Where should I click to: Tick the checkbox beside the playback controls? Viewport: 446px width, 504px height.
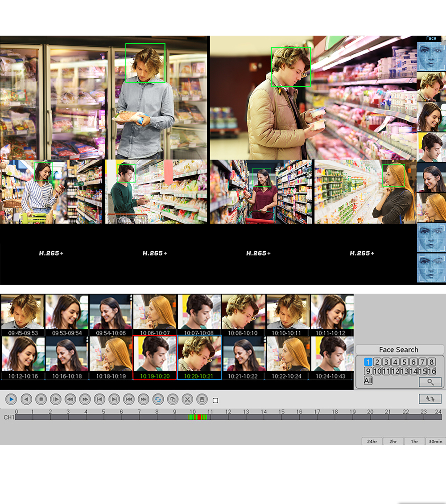coord(215,401)
